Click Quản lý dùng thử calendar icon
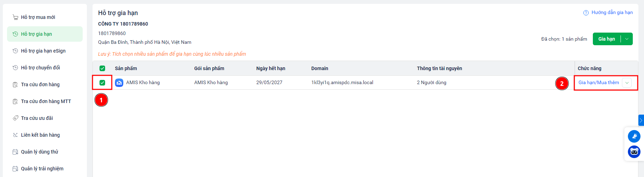Screen dimensions: 644x177 coord(15,152)
